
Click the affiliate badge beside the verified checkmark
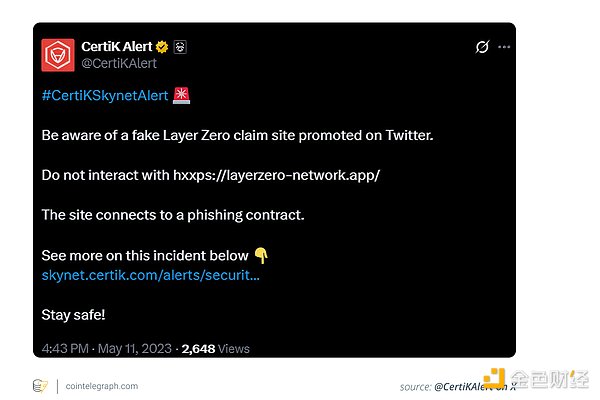182,46
